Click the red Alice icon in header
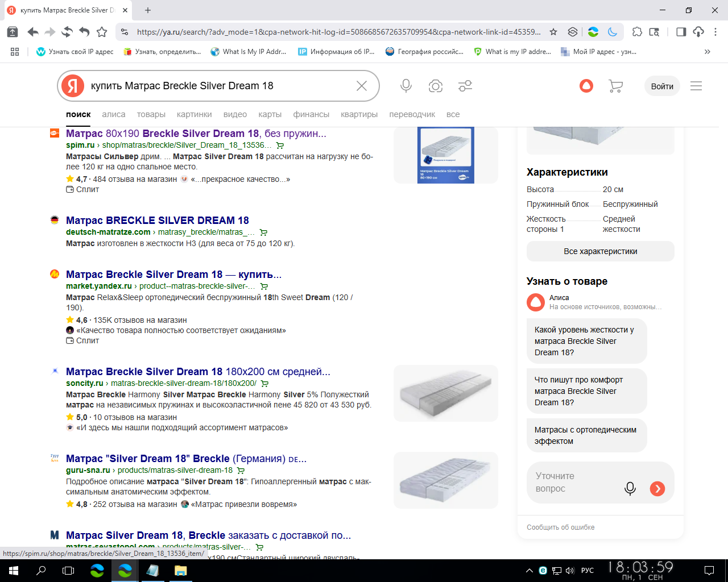This screenshot has width=728, height=582. (586, 86)
